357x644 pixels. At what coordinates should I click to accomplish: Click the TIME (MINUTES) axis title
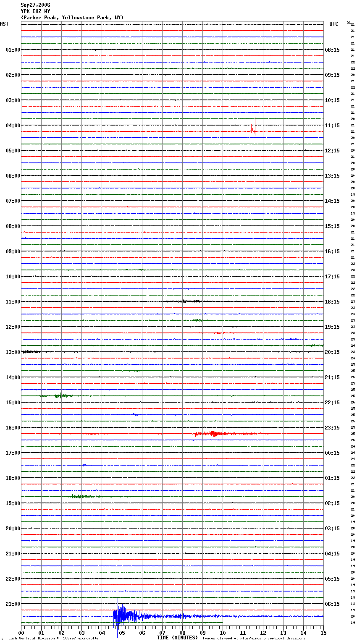pyautogui.click(x=177, y=638)
